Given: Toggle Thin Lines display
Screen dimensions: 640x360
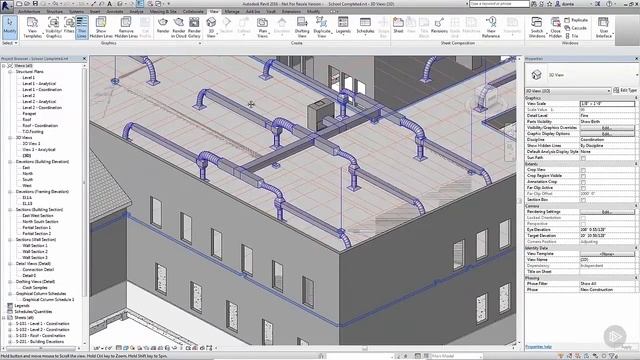Looking at the screenshot, I should (x=82, y=28).
